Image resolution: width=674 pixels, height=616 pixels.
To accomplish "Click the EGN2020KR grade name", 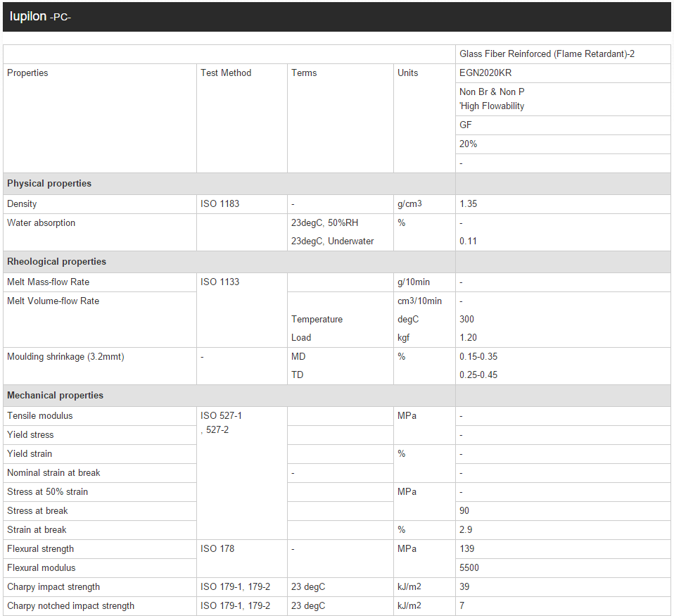I will coord(485,73).
